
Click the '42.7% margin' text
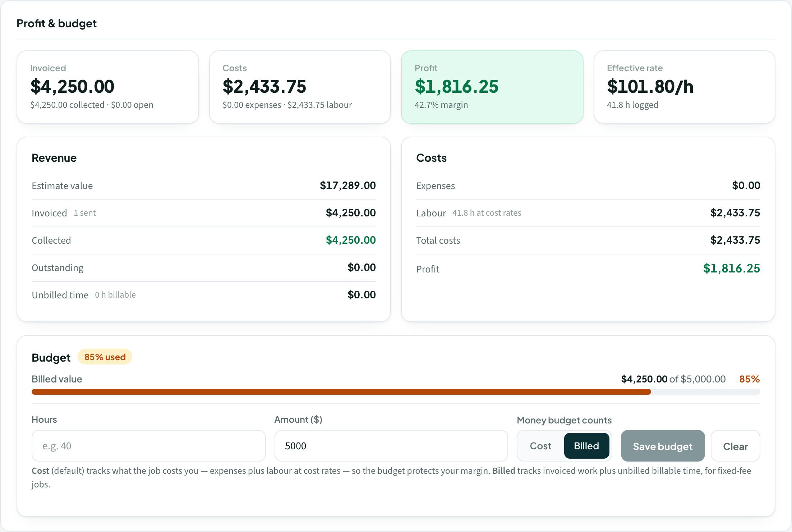pos(441,105)
